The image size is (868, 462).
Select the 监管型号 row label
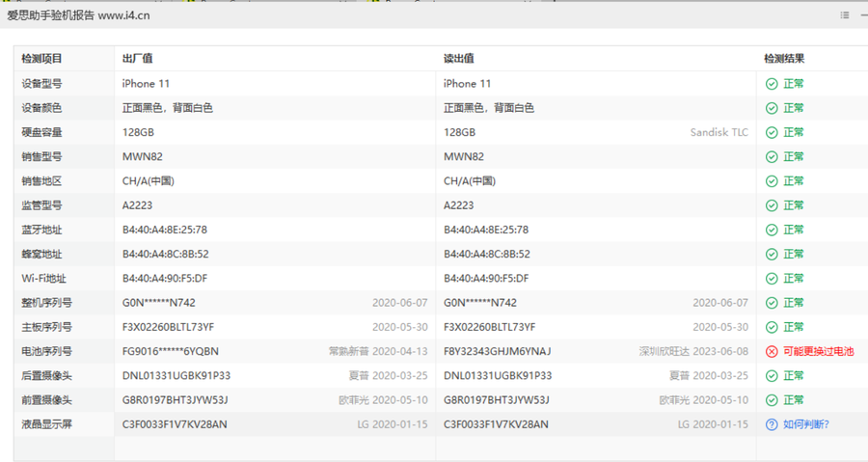pos(41,205)
